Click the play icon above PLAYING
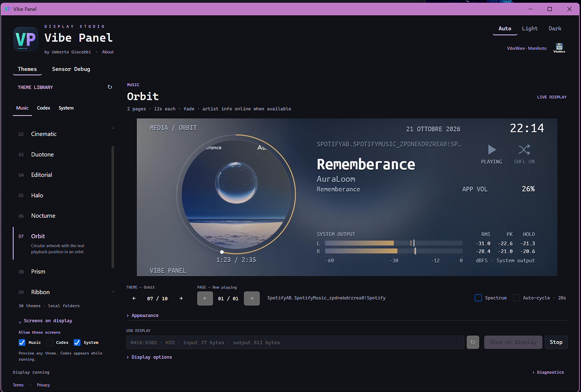Viewport: 581px width, 392px height. (x=492, y=150)
